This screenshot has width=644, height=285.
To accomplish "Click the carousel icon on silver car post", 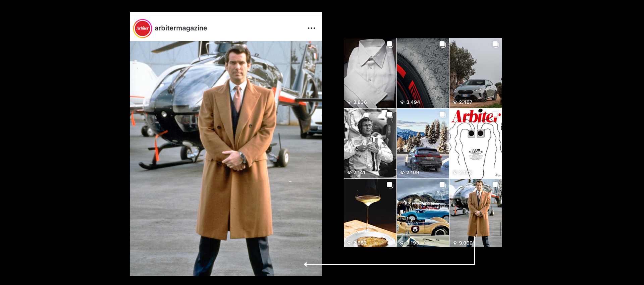I will coord(495,44).
